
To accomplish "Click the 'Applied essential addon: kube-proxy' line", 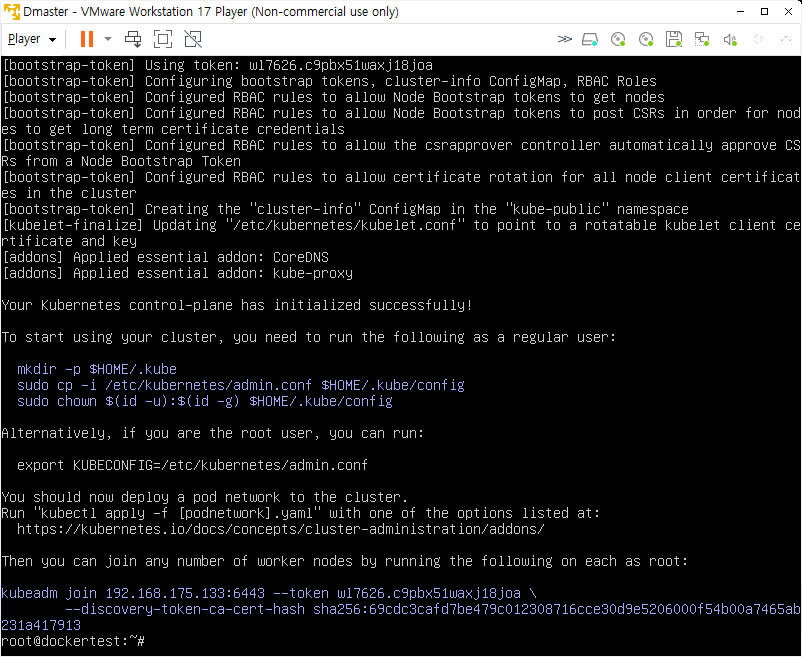I will (x=177, y=273).
